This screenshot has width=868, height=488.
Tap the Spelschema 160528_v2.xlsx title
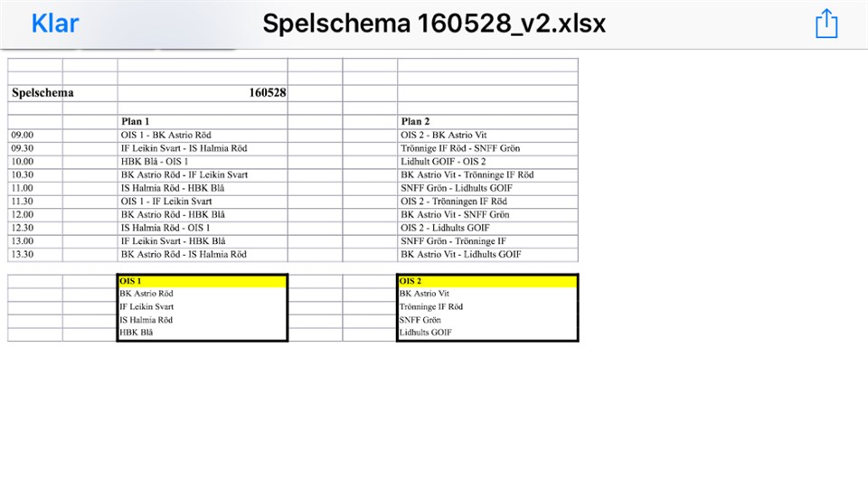pos(434,24)
